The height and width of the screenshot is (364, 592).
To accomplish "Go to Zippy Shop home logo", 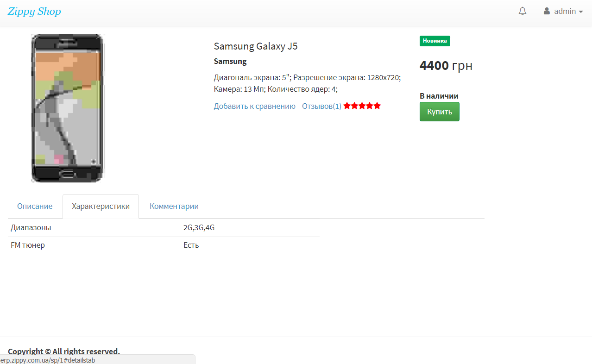I will pyautogui.click(x=34, y=12).
